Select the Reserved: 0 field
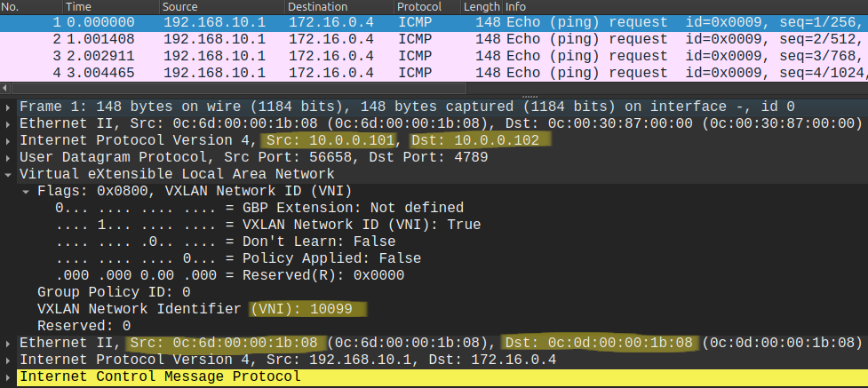This screenshot has width=868, height=388. [x=84, y=326]
